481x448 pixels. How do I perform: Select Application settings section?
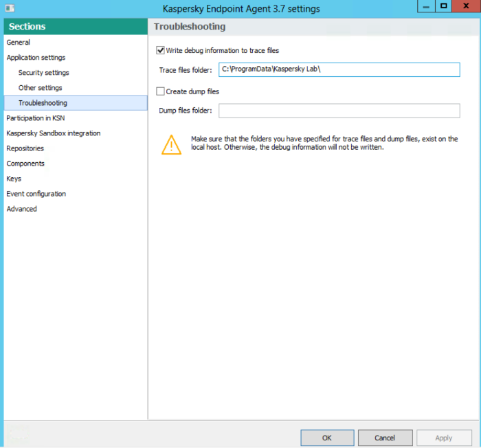tap(36, 58)
